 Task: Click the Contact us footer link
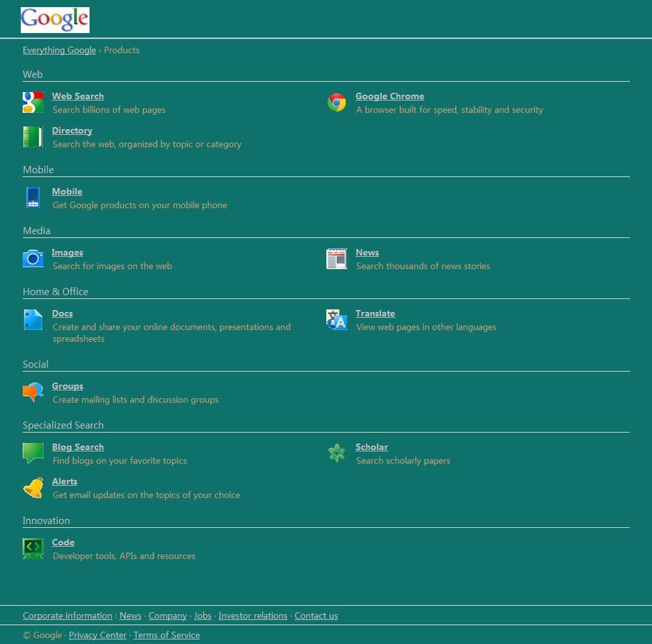316,615
